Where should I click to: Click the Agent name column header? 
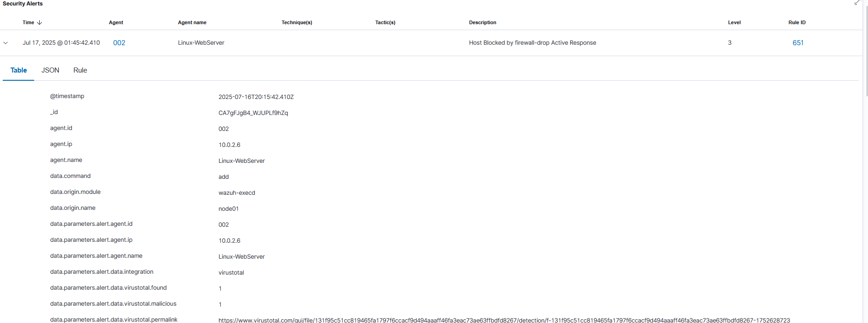(x=192, y=22)
